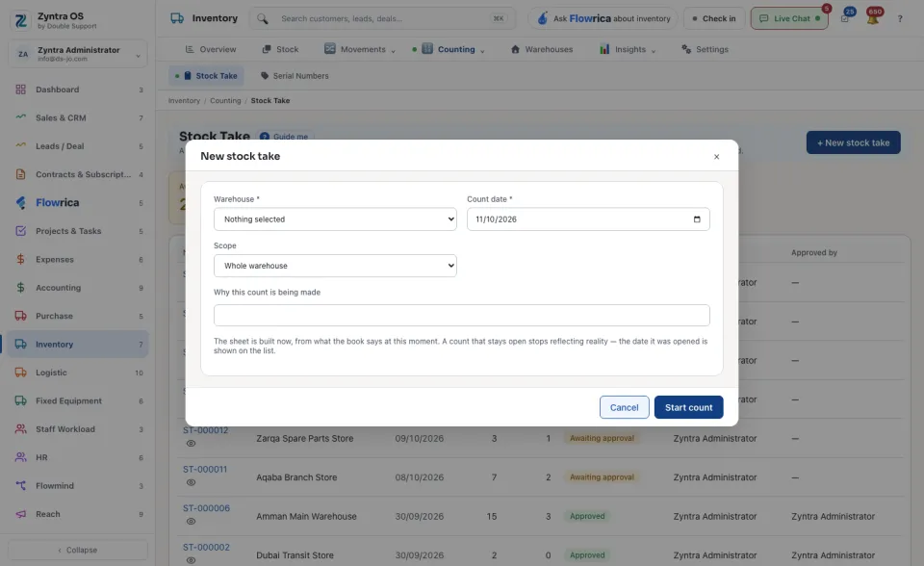Open the Settings tab

(x=705, y=49)
